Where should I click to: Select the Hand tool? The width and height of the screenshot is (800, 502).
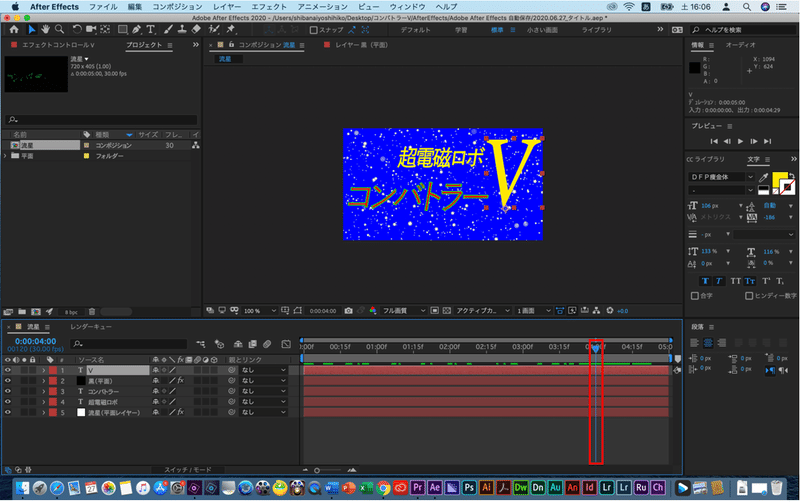click(x=45, y=30)
